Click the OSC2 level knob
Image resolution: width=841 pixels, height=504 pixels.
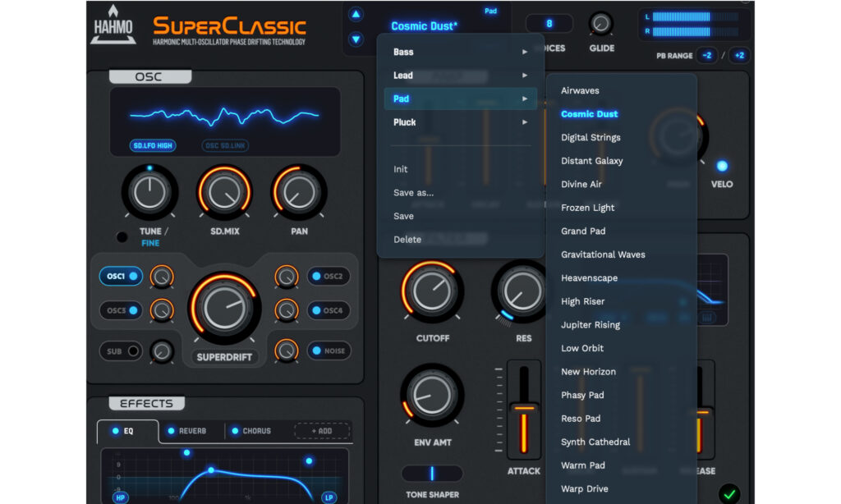click(287, 277)
